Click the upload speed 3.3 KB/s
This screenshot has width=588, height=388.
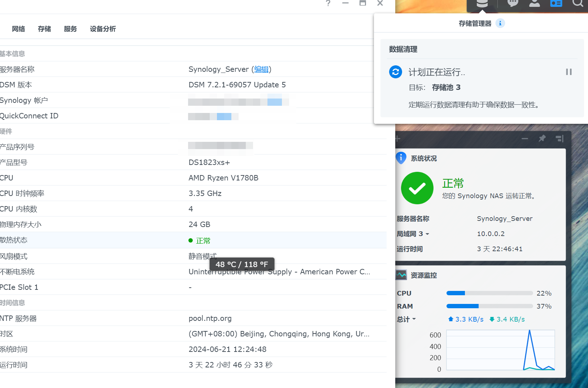pos(466,319)
